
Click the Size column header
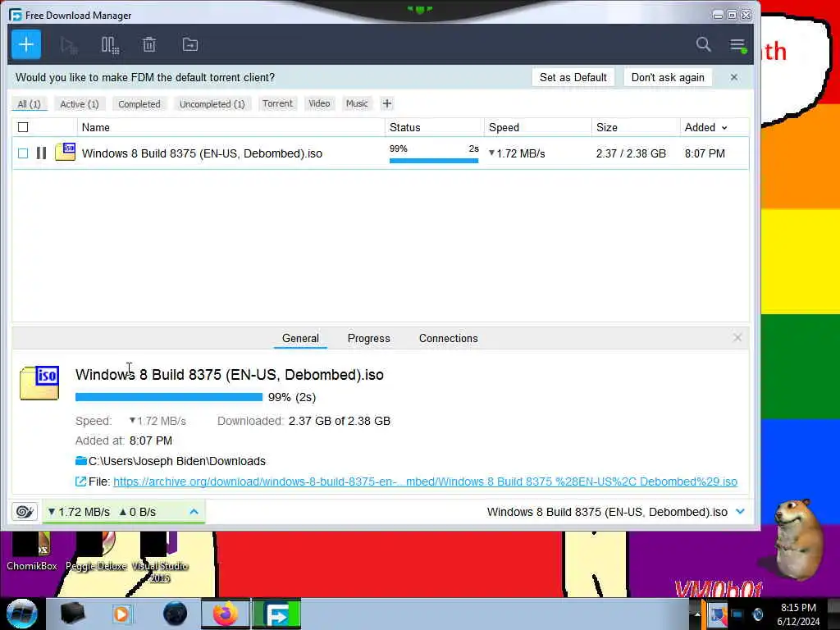[x=636, y=127]
